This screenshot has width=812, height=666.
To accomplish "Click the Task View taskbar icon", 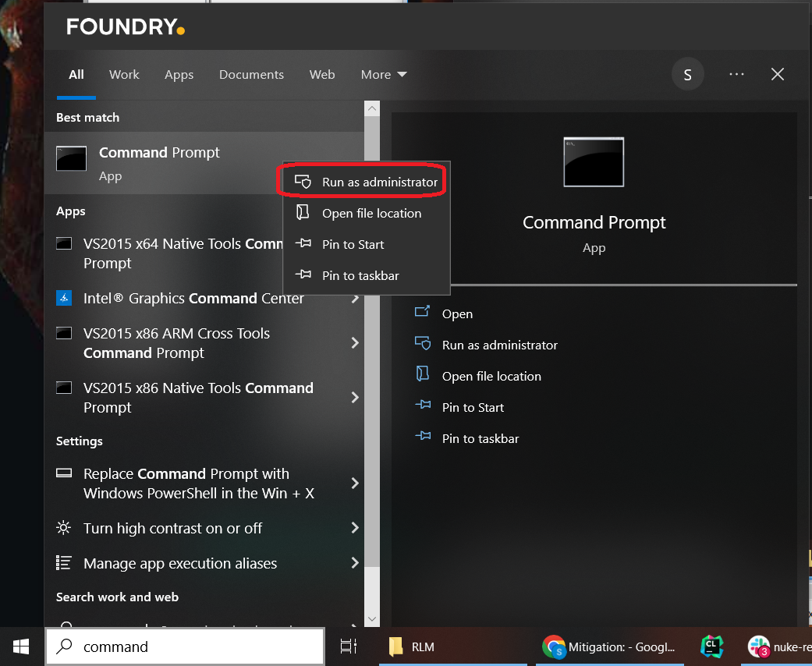I will tap(349, 647).
